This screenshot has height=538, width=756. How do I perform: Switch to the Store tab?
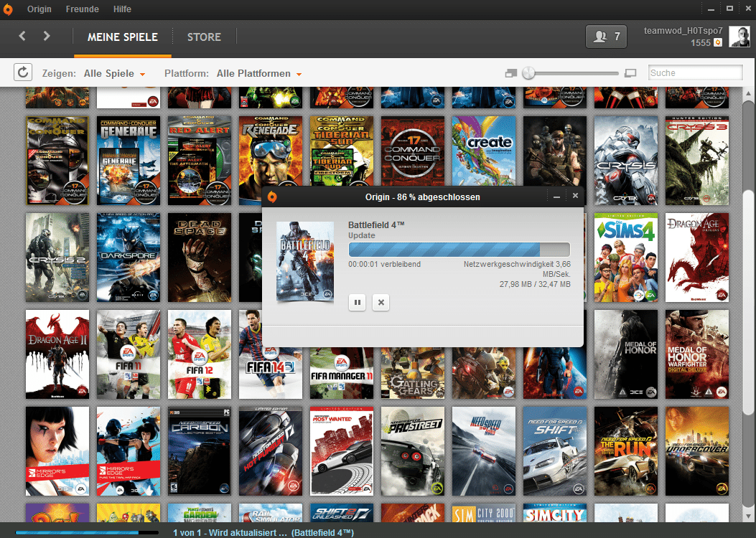pos(204,37)
